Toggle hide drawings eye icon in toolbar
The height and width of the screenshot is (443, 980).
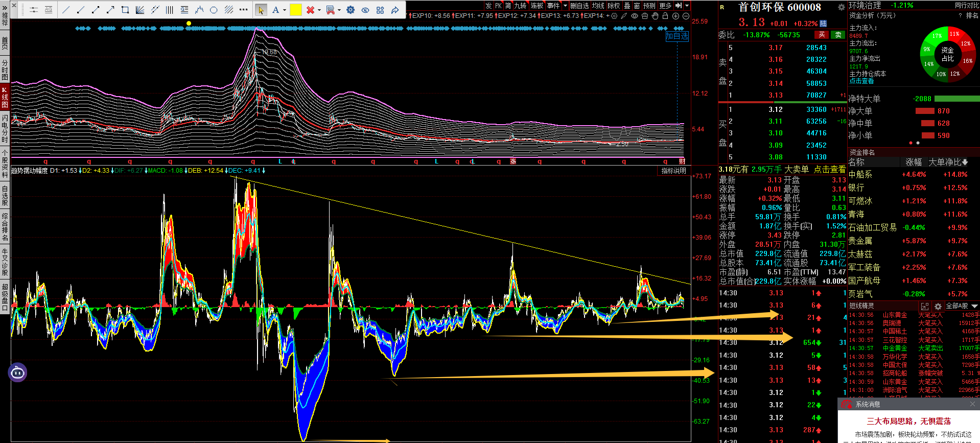point(365,10)
